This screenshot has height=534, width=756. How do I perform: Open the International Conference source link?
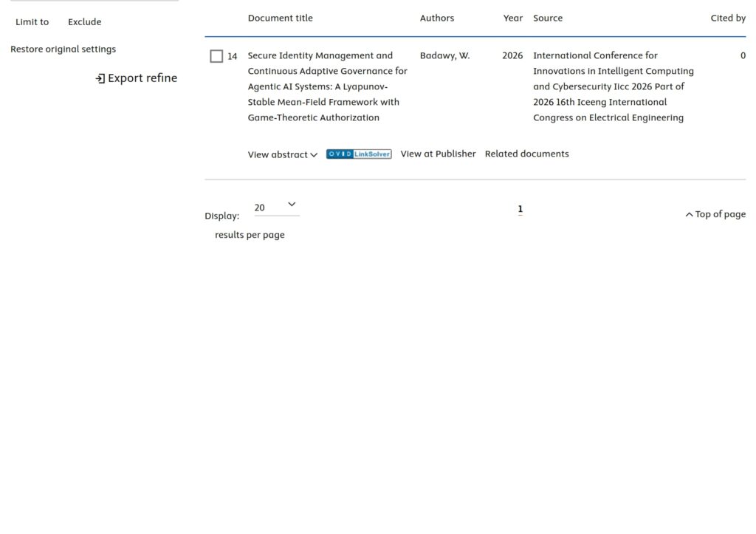[x=614, y=86]
